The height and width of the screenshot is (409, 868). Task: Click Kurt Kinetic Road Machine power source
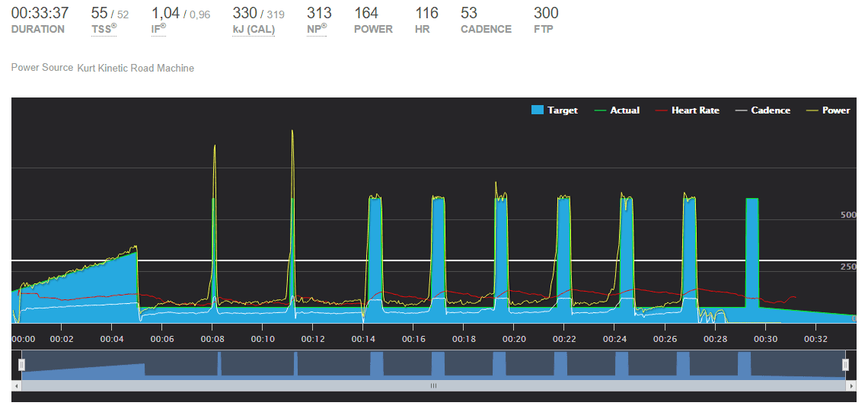pos(136,69)
